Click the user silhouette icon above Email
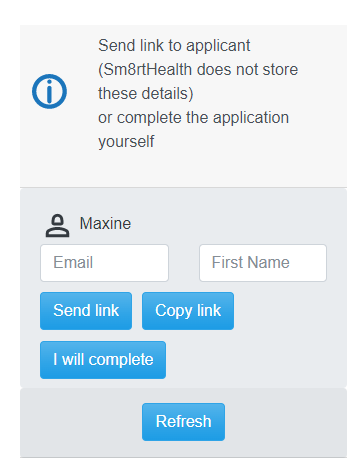This screenshot has width=364, height=472. (58, 226)
